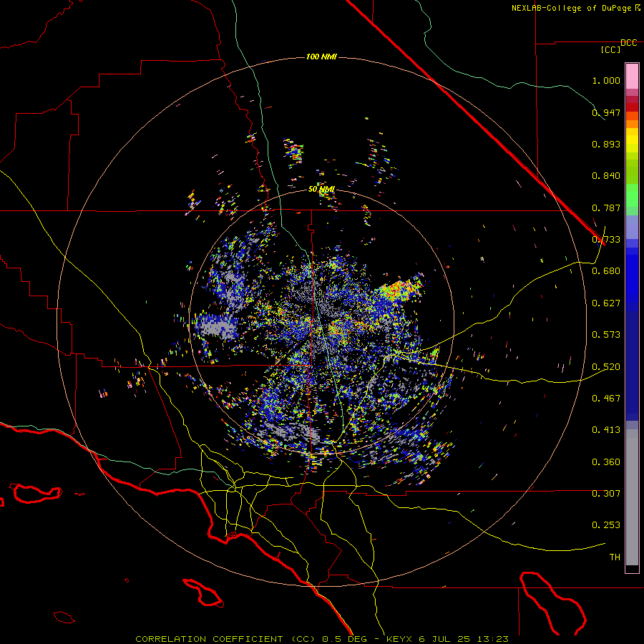Pick the pink swatch atop the color bar

pyautogui.click(x=632, y=76)
